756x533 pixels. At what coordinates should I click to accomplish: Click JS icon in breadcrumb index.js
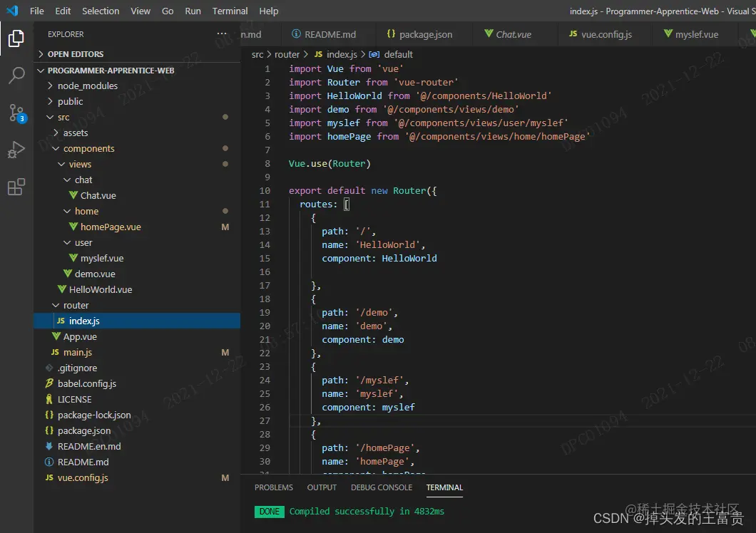click(318, 54)
